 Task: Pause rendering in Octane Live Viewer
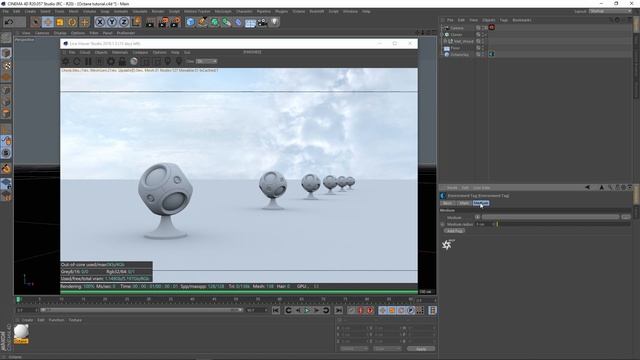pos(88,62)
